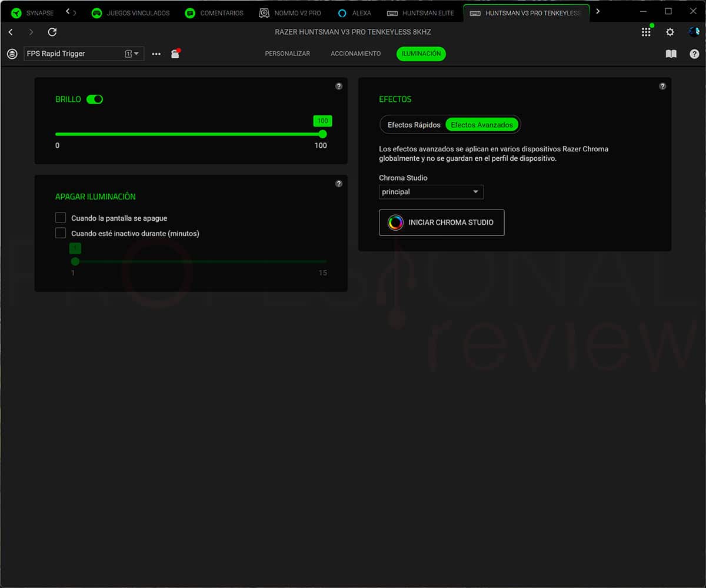The image size is (706, 588).
Task: Open the settings gear
Action: (670, 32)
